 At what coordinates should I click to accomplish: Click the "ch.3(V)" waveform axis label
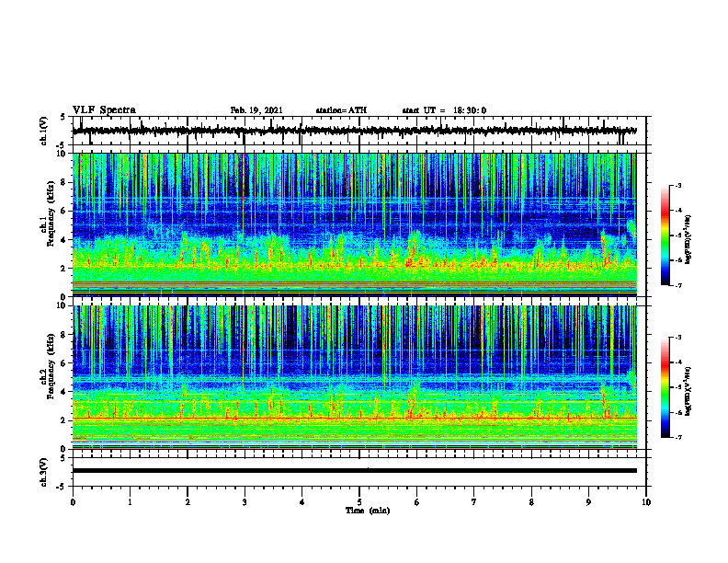tap(44, 472)
